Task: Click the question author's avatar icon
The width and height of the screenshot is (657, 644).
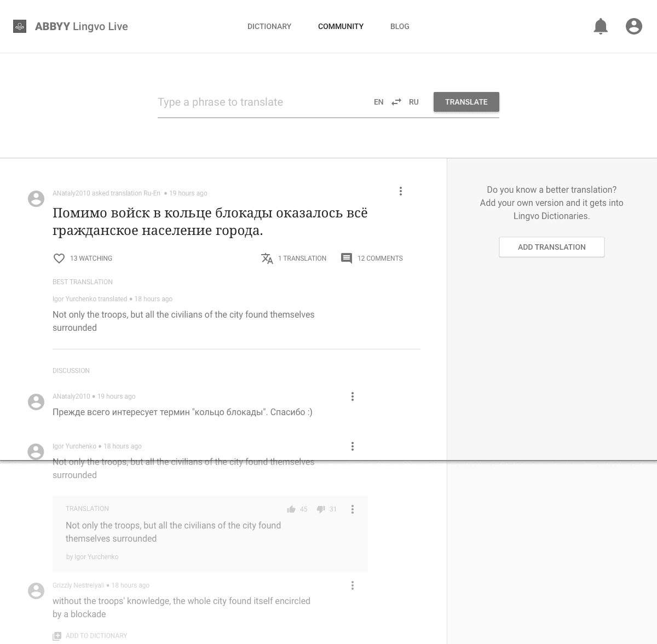Action: 36,199
